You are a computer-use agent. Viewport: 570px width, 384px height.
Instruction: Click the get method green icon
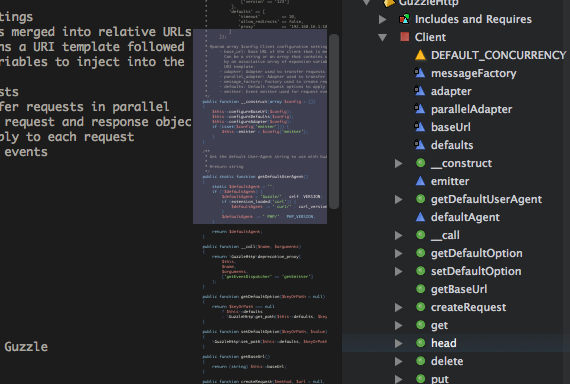tap(421, 325)
